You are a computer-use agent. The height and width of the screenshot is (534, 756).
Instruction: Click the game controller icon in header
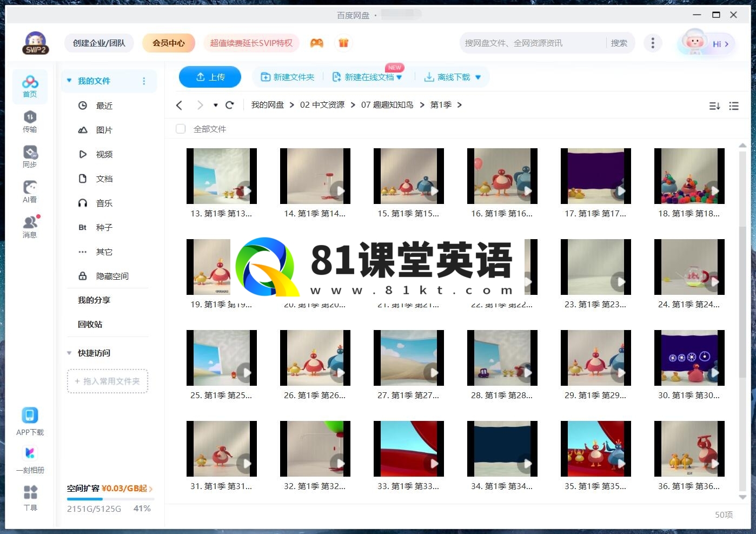(317, 43)
